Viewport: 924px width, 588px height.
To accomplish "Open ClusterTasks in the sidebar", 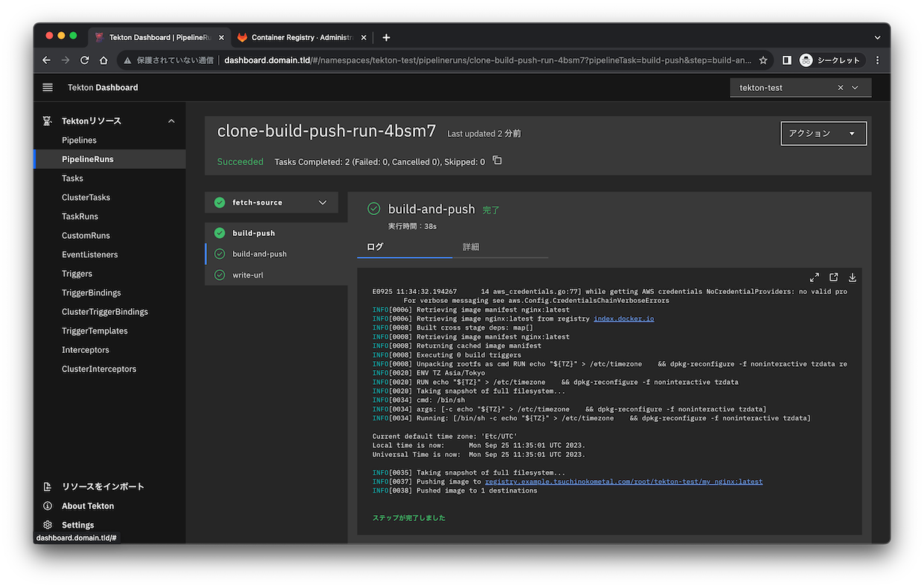I will pos(109,197).
